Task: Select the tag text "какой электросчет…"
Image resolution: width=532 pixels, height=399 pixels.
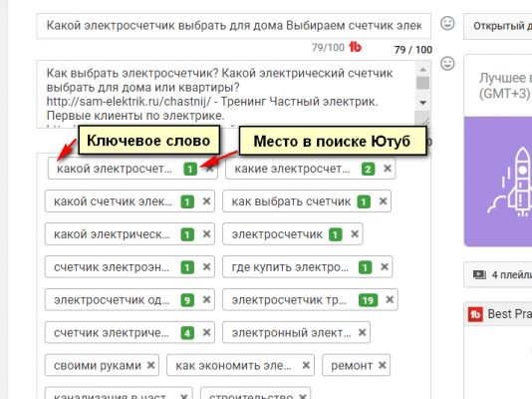Action: [x=115, y=169]
